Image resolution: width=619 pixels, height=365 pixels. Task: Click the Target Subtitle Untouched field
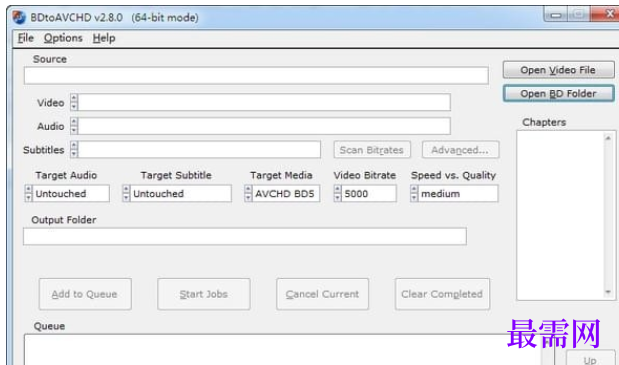click(x=180, y=193)
